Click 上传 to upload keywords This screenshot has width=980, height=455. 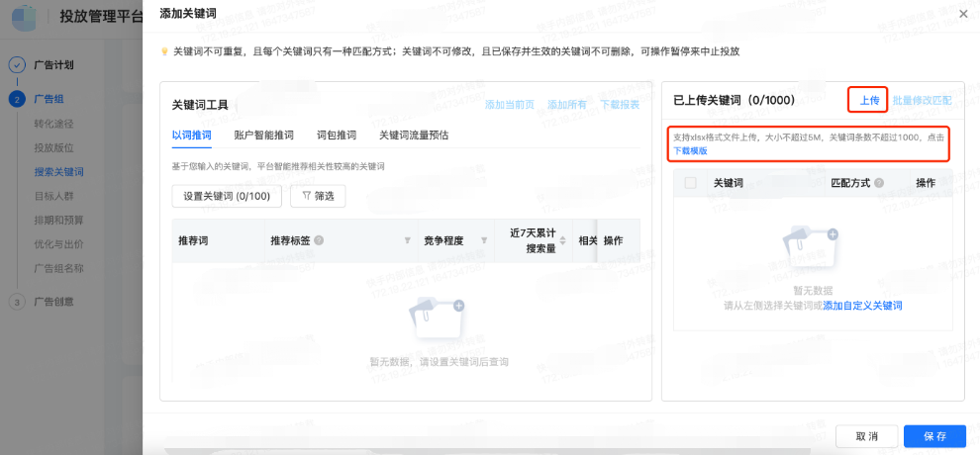click(x=869, y=100)
